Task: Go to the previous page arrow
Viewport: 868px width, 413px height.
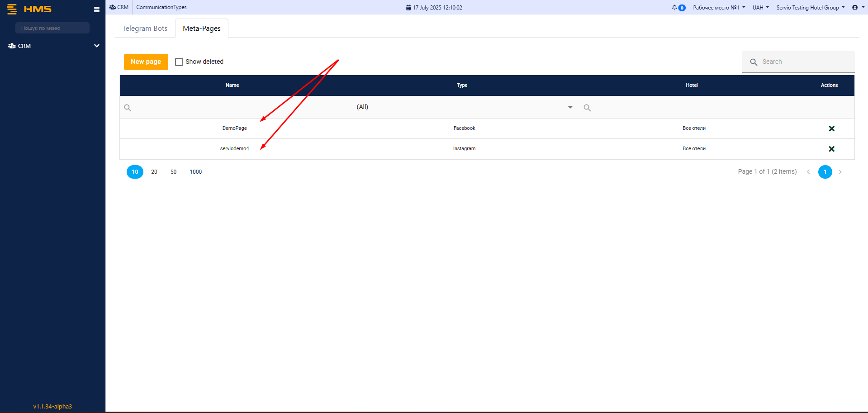Action: pyautogui.click(x=808, y=172)
